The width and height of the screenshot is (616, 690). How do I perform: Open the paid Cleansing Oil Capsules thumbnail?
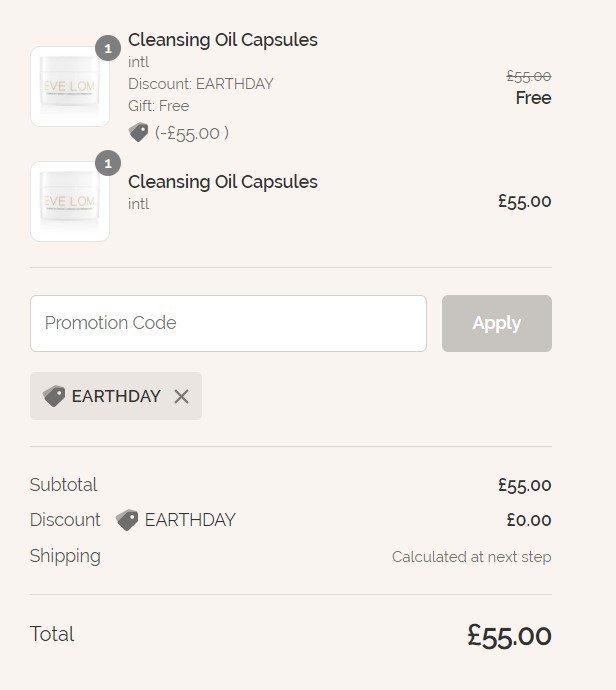point(70,202)
